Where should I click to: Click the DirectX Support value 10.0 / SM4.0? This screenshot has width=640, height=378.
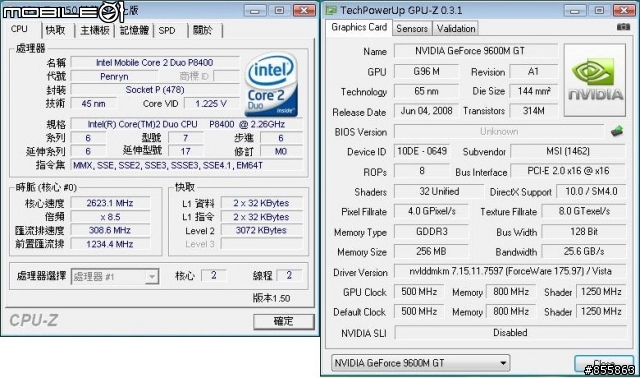(x=591, y=191)
